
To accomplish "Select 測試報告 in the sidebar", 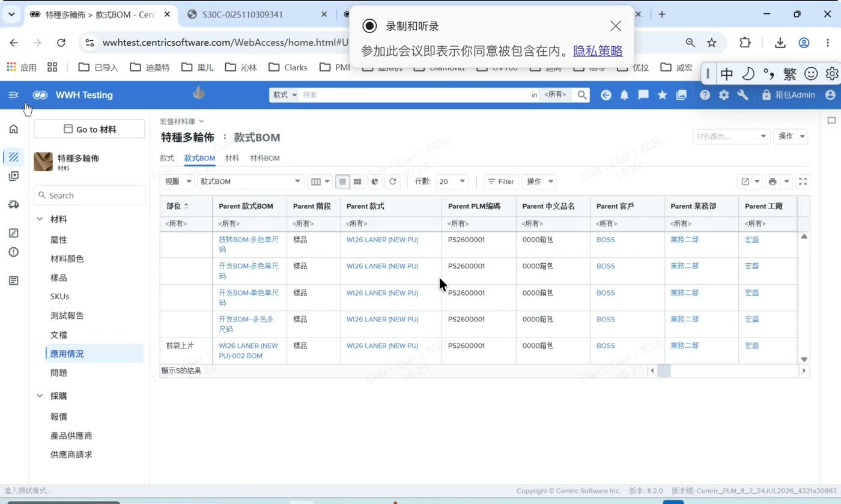I will [67, 315].
